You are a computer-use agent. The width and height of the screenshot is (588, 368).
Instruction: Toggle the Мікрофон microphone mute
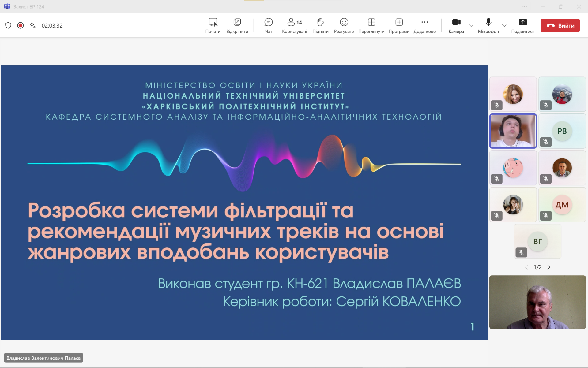point(488,25)
